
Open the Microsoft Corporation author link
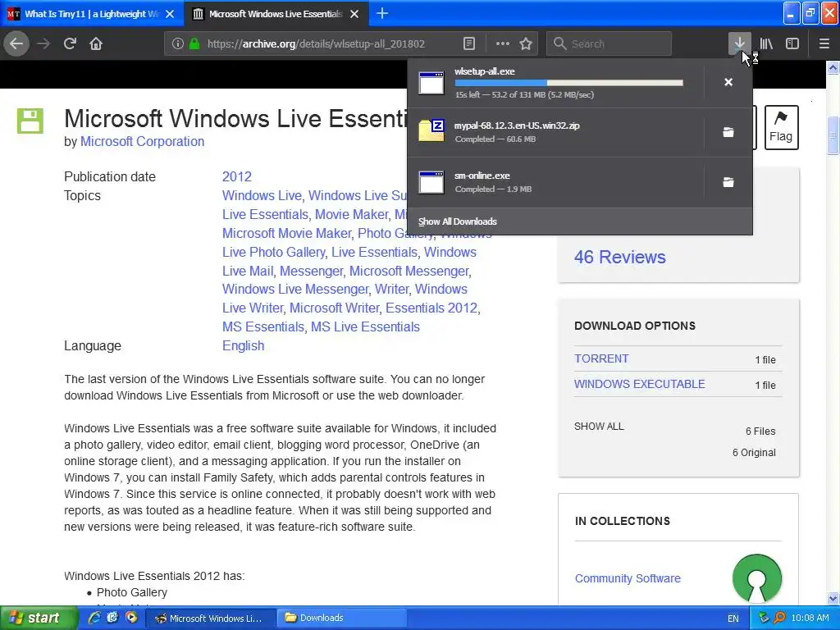tap(142, 141)
